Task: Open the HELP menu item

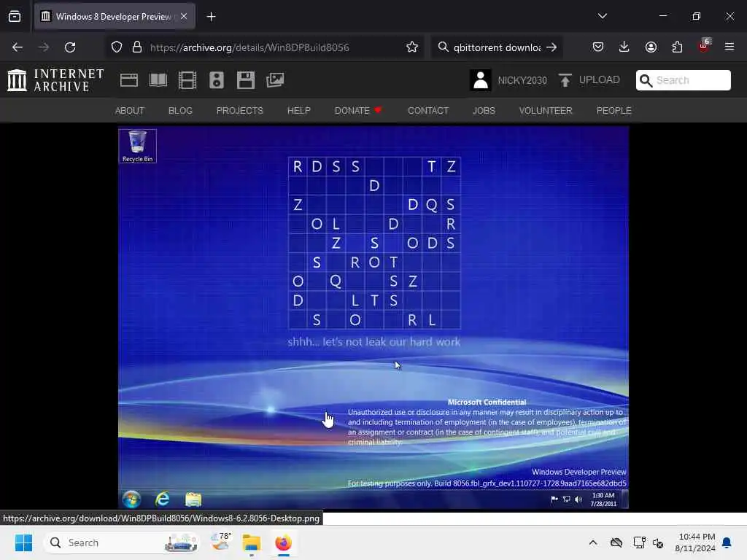Action: 298,111
